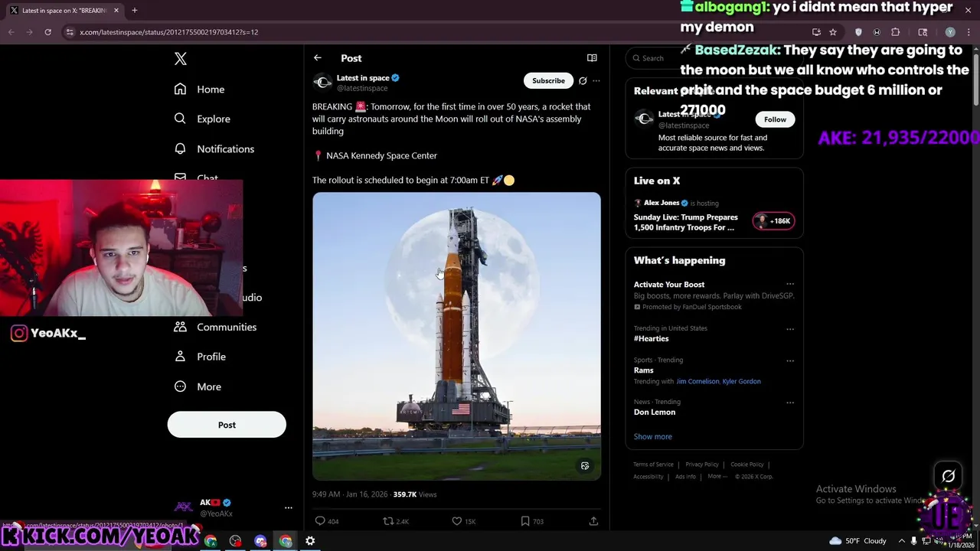Bookmark this page with star icon
The width and height of the screenshot is (980, 551).
point(833,32)
